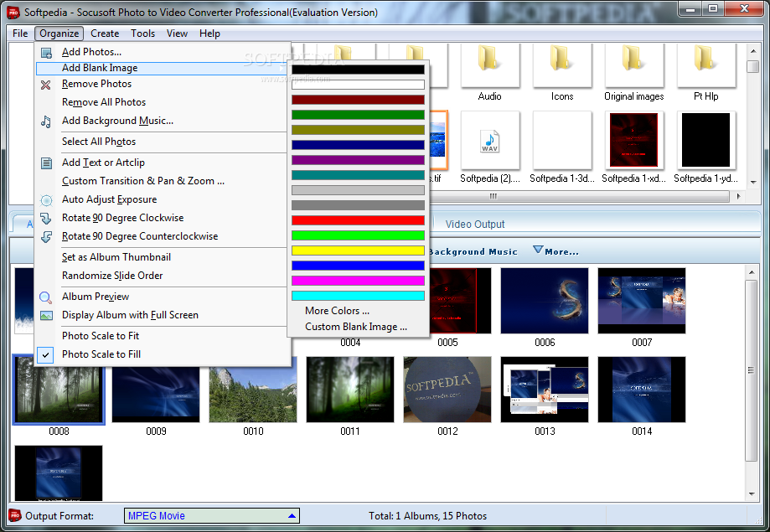Toggle Photo Scale to Fill checkmark
Screen dimensions: 770x532
coord(45,354)
